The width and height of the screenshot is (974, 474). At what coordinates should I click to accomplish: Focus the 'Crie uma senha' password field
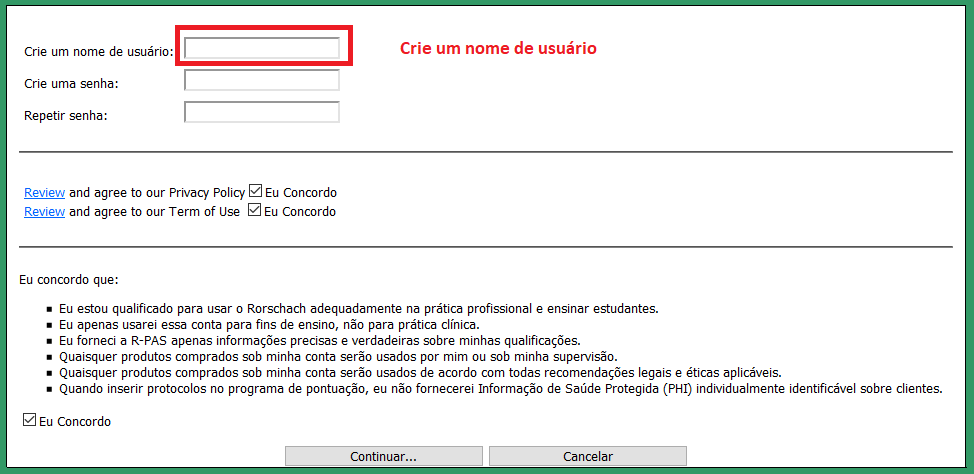[262, 81]
